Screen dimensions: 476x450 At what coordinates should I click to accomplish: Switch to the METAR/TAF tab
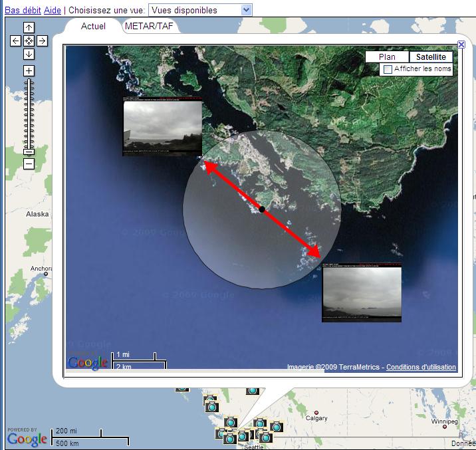(150, 27)
